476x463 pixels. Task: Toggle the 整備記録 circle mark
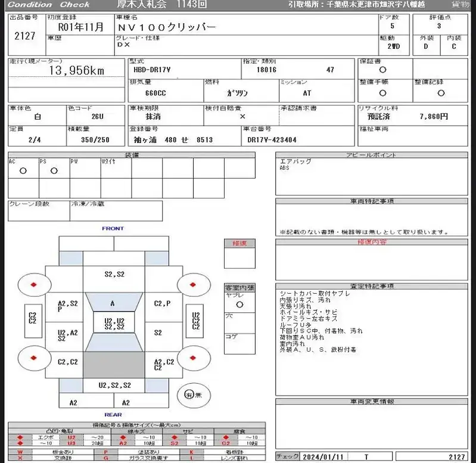(x=441, y=93)
